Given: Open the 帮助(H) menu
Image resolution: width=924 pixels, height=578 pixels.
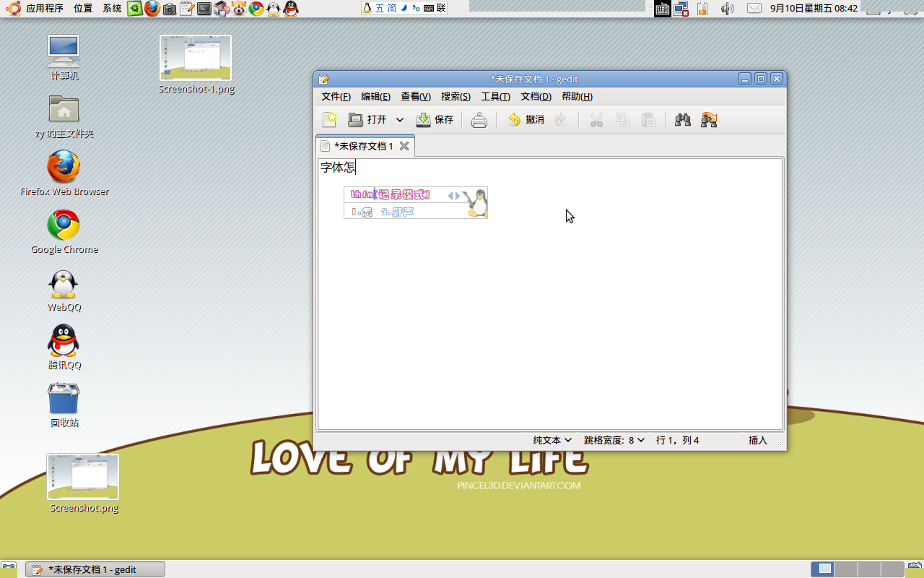Looking at the screenshot, I should pos(577,97).
